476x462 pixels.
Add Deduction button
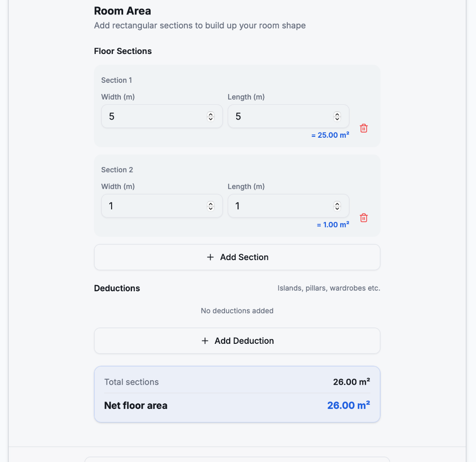[237, 341]
